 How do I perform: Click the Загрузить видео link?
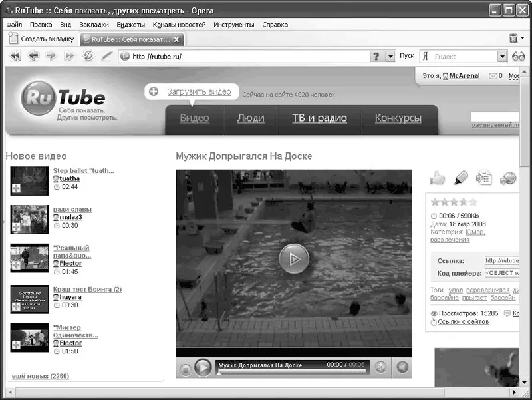point(199,92)
